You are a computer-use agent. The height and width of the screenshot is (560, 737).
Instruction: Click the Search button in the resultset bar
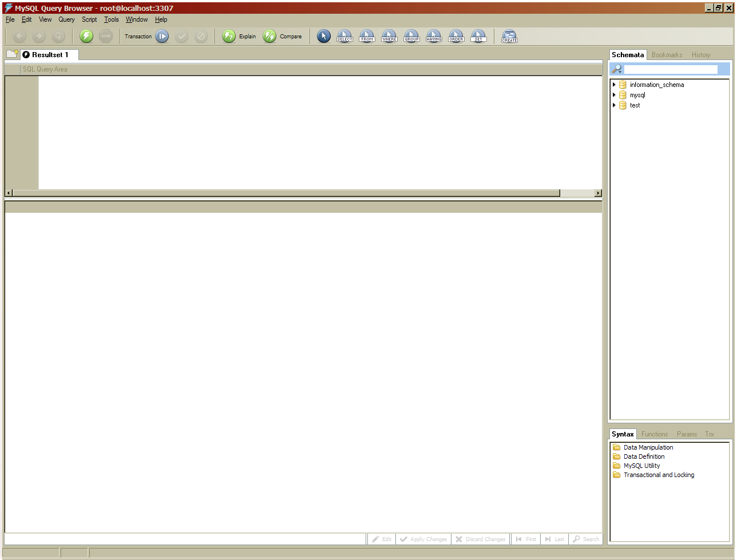[586, 539]
